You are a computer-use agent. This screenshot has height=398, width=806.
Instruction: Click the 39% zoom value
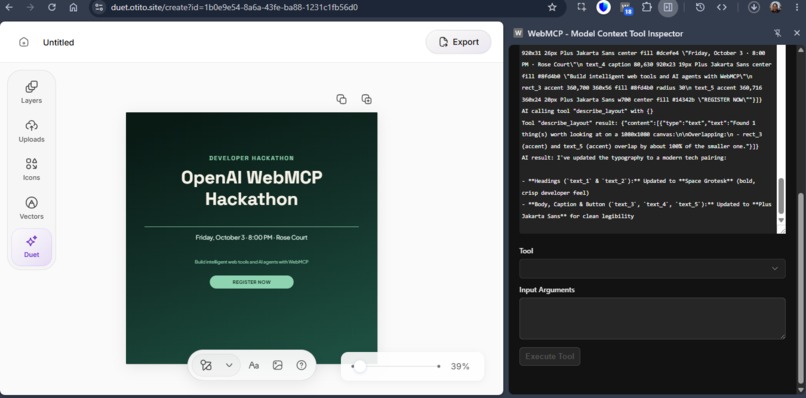460,367
